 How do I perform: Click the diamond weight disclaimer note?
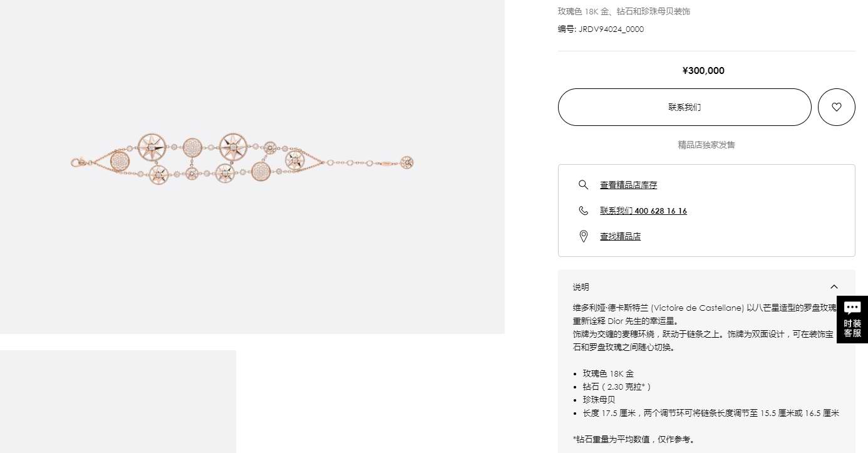pyautogui.click(x=634, y=439)
